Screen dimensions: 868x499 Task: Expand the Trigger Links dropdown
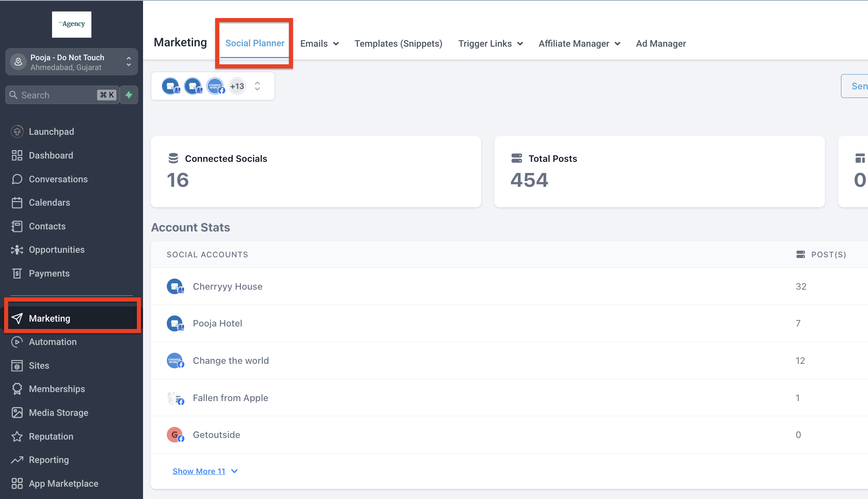490,43
